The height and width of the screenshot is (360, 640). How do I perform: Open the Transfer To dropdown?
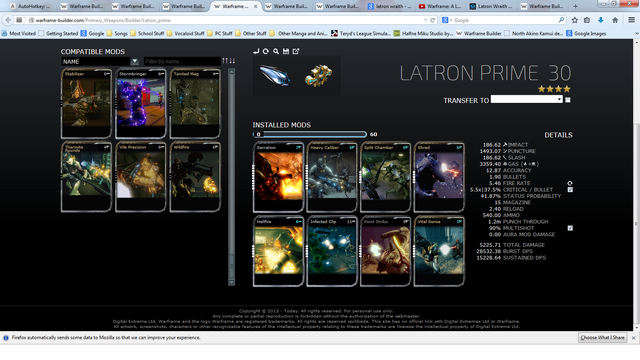click(527, 99)
